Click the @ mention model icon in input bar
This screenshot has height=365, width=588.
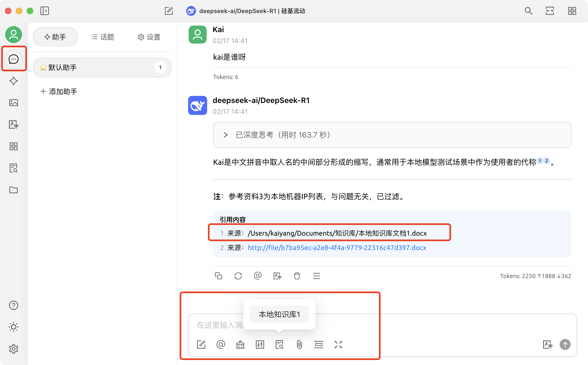[x=221, y=345]
